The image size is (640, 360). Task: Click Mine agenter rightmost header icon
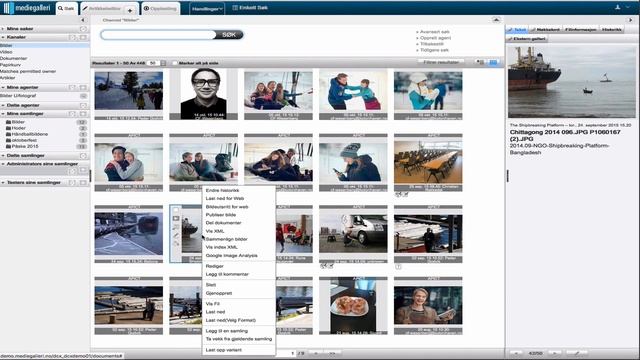coord(83,87)
